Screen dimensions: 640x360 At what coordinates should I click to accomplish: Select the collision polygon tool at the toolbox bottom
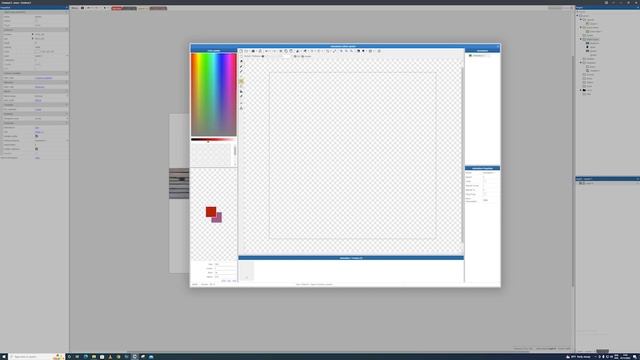[241, 108]
